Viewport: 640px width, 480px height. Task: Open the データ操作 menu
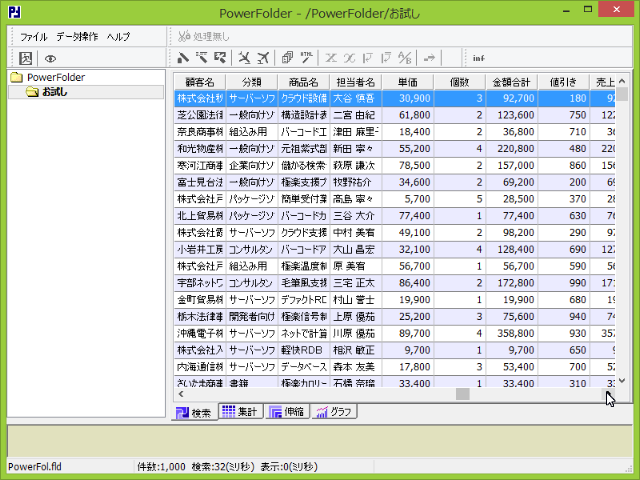pyautogui.click(x=77, y=36)
